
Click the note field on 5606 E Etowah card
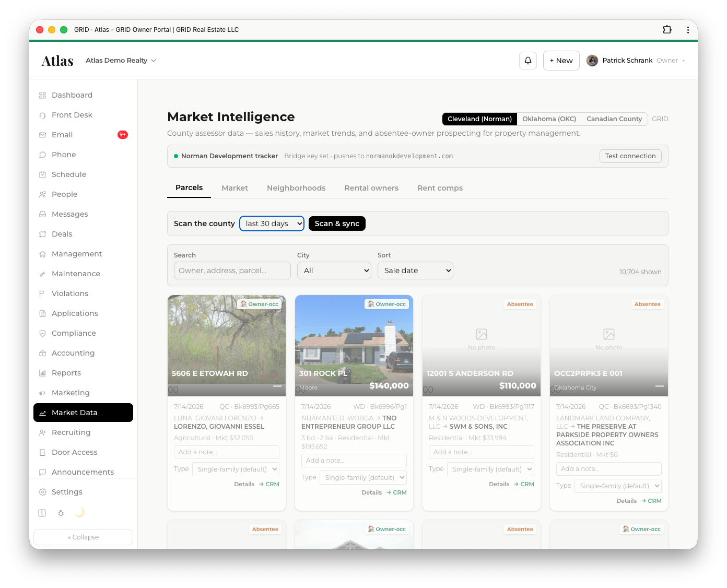click(x=227, y=452)
